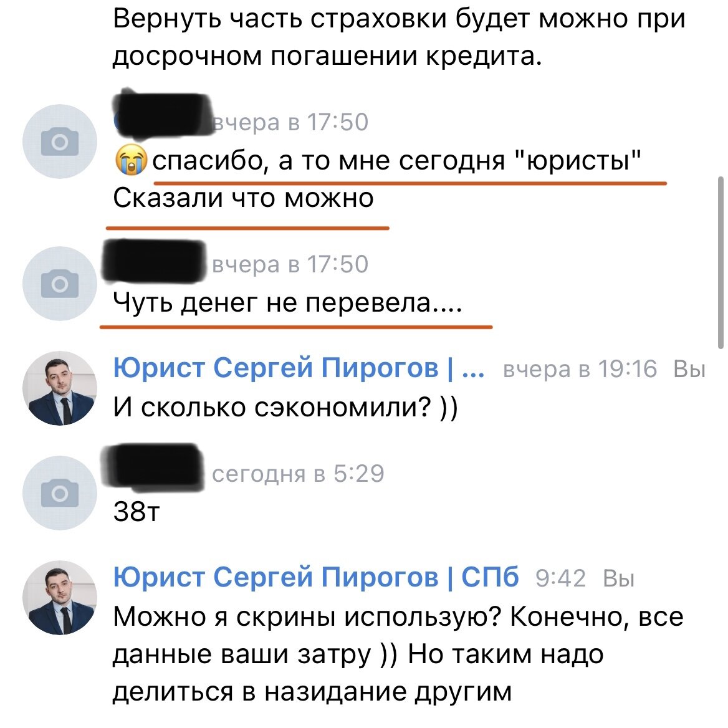Click Сергей Пирогов's avatar beside the 9:42 message
The width and height of the screenshot is (728, 728).
pos(60,596)
